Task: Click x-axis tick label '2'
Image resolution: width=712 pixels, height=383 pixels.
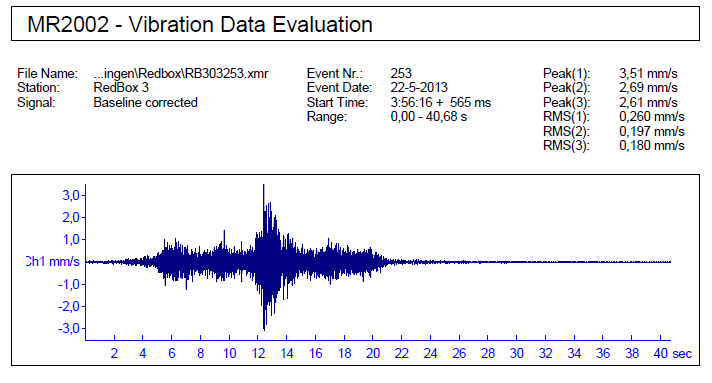Action: pos(114,353)
